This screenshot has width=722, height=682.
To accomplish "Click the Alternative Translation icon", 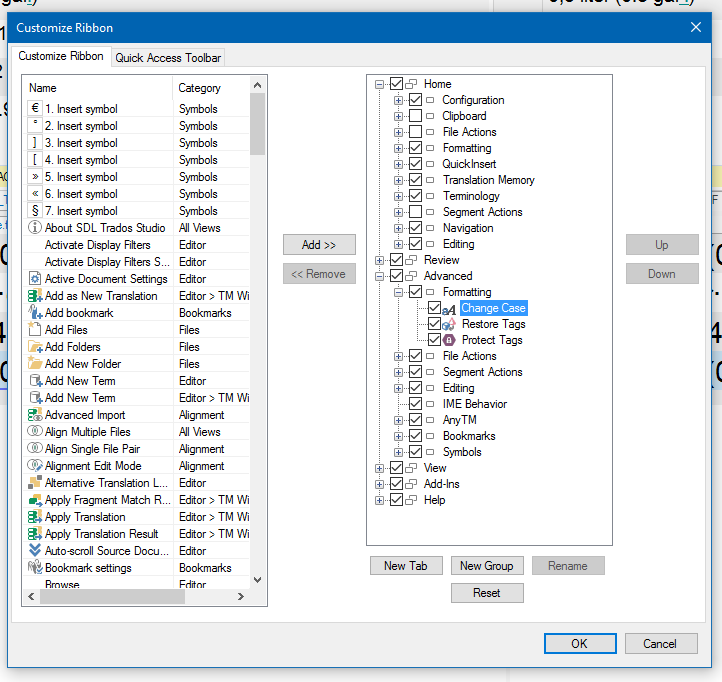I will tap(35, 482).
